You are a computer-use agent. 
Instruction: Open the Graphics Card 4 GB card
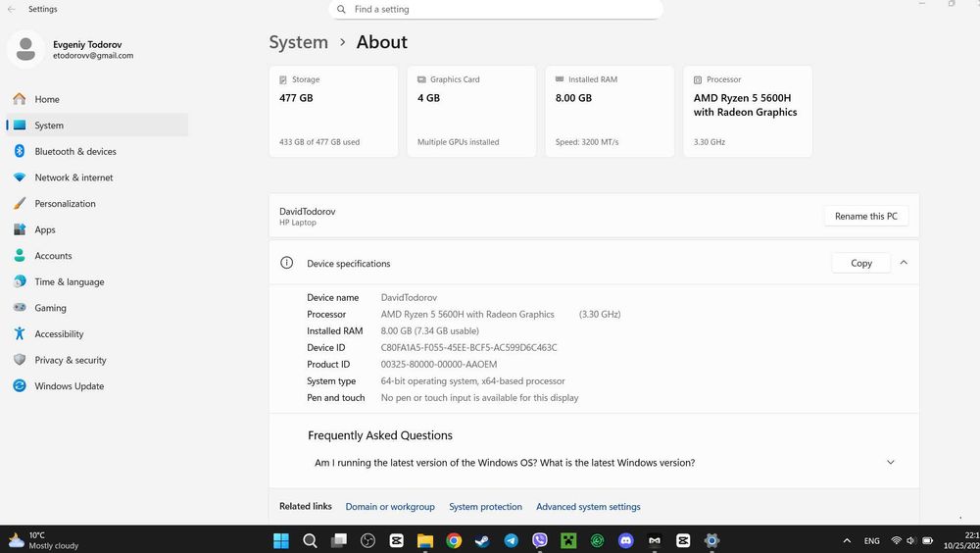(471, 112)
